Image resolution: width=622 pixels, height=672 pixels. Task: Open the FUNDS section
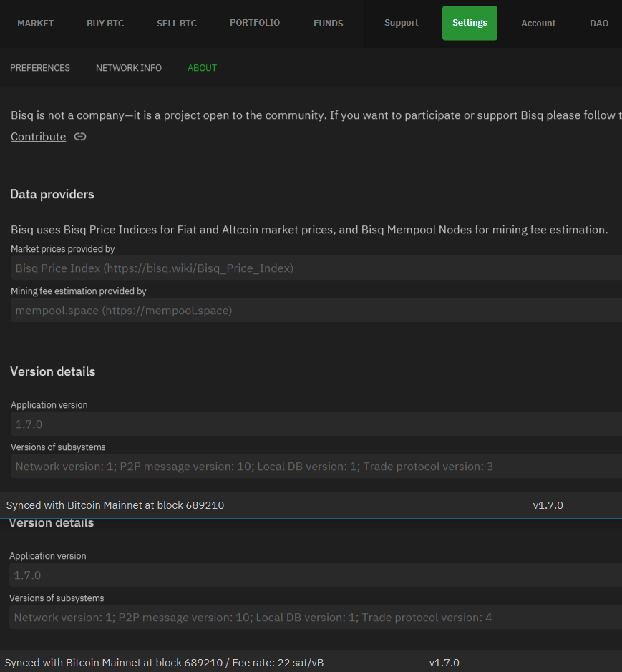(x=328, y=23)
